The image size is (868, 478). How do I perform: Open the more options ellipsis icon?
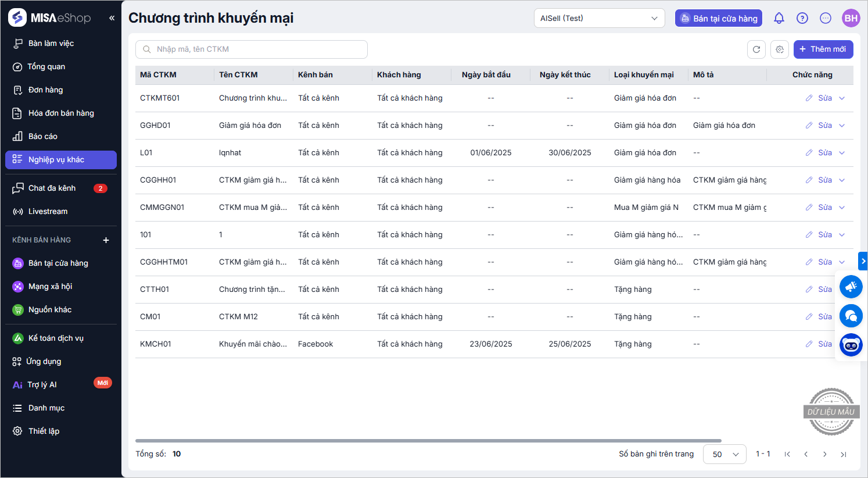tap(826, 18)
